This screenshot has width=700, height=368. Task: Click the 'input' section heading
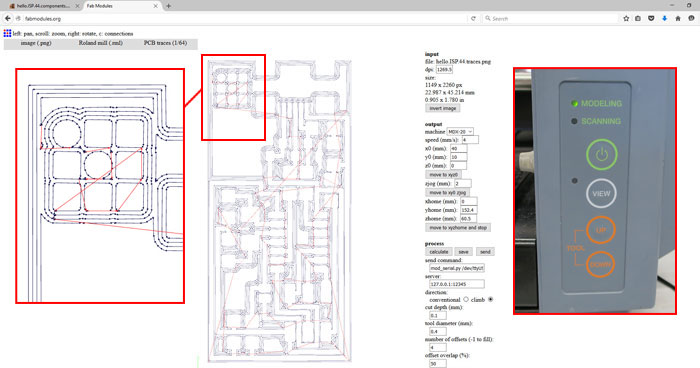pyautogui.click(x=432, y=54)
